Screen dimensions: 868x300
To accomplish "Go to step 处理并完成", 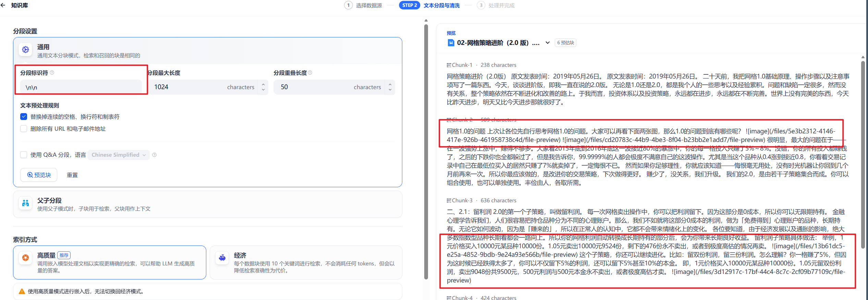I will coord(496,5).
